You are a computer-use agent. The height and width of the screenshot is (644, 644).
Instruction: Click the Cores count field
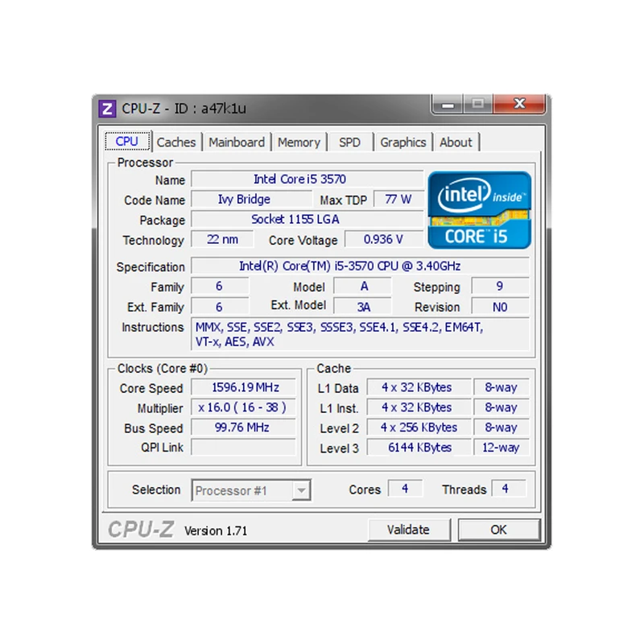point(405,489)
